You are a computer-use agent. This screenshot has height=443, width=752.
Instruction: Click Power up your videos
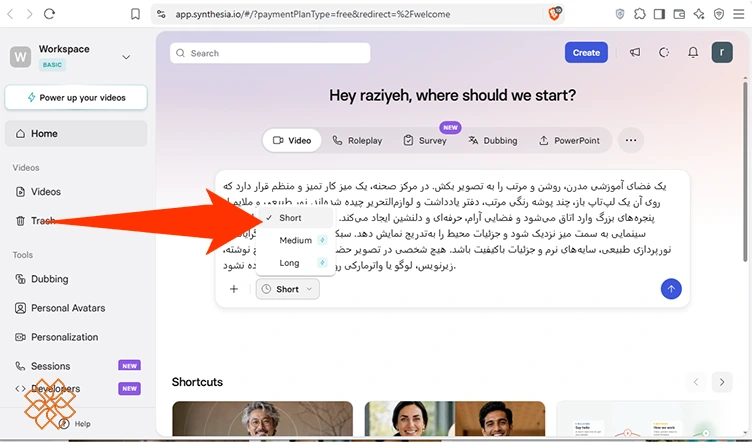point(76,97)
